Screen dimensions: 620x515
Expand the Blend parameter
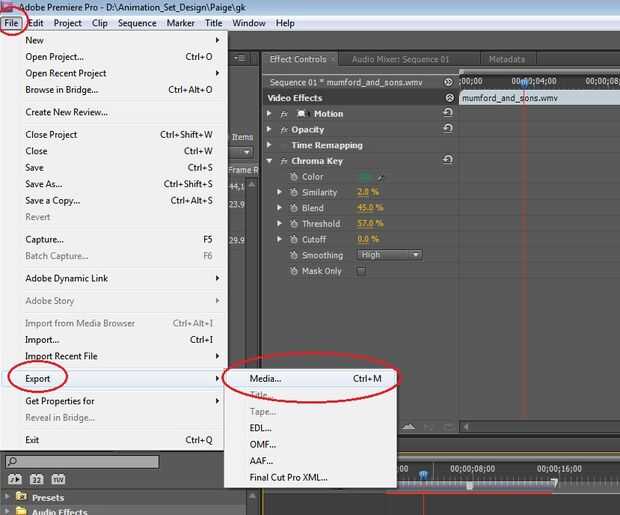click(280, 208)
